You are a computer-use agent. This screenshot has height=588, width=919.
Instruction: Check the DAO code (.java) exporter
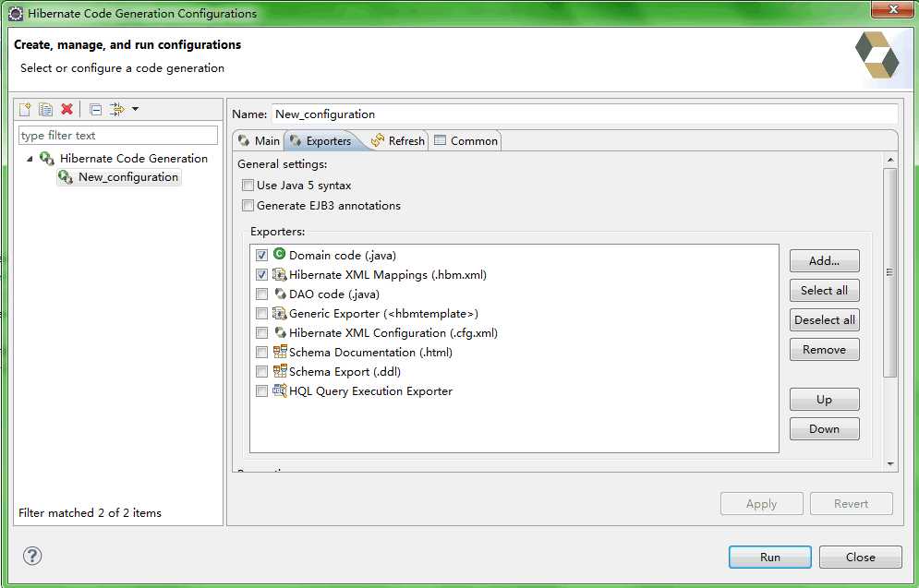pyautogui.click(x=261, y=294)
